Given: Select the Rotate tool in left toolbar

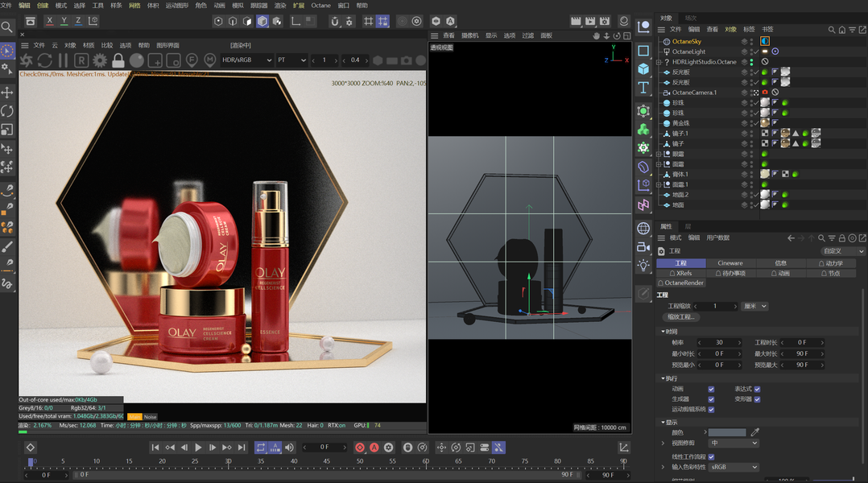Looking at the screenshot, I should coord(7,111).
